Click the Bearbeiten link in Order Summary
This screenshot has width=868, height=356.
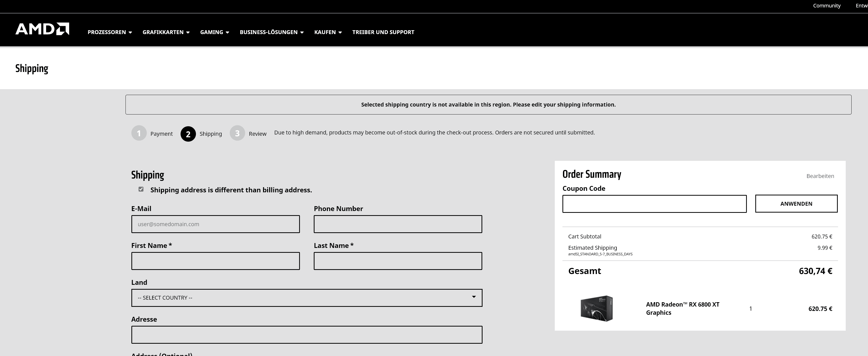point(820,176)
